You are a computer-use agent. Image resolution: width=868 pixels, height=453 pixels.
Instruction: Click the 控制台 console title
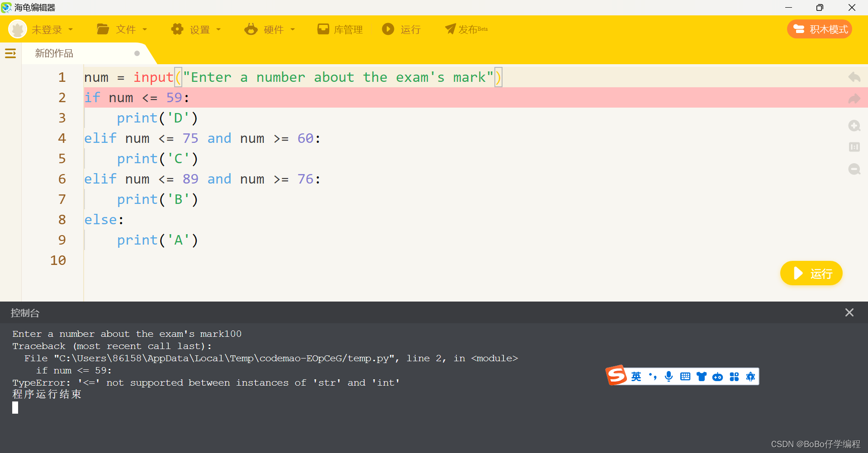(25, 313)
